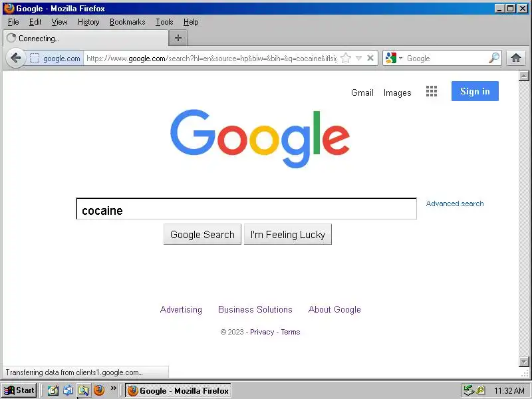Image resolution: width=532 pixels, height=399 pixels.
Task: Click the second quick launch mail icon
Action: [68, 390]
